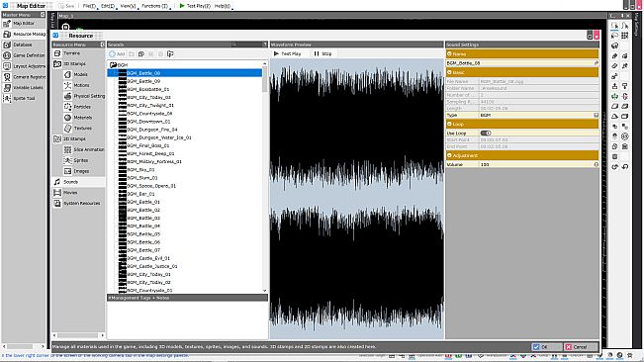Toggle the Use Loop switch
The width and height of the screenshot is (644, 362).
coord(486,133)
